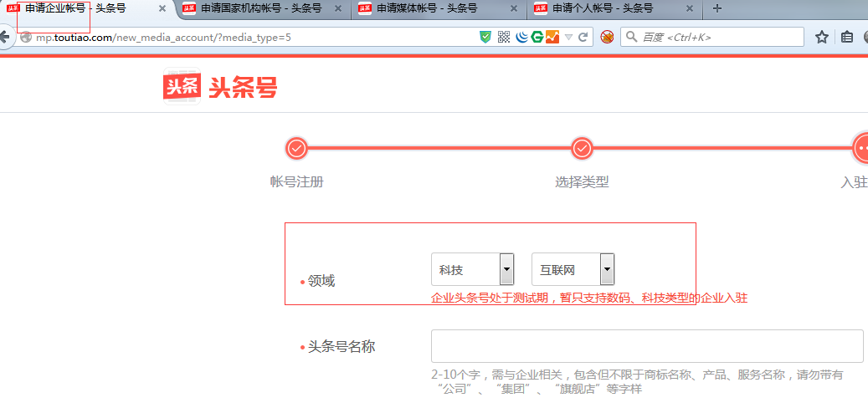Click the 2-10个字 naming hint text
Viewport: 868px width, 408px height.
637,381
